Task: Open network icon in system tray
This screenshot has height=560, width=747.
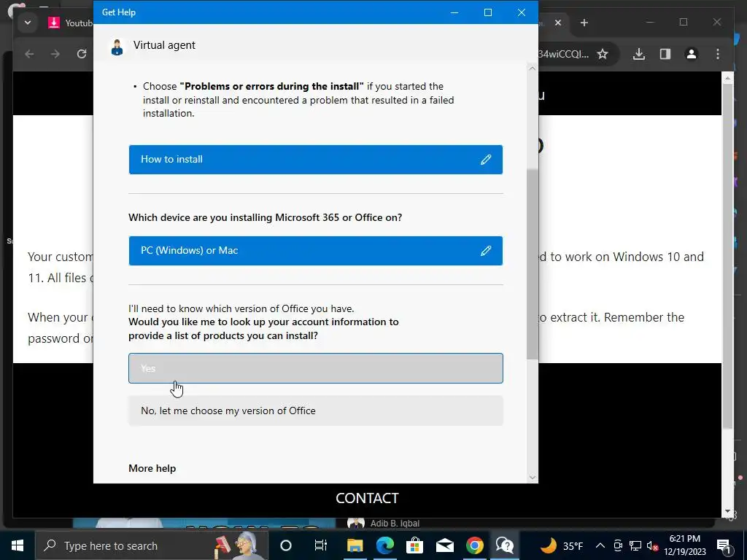Action: (635, 545)
